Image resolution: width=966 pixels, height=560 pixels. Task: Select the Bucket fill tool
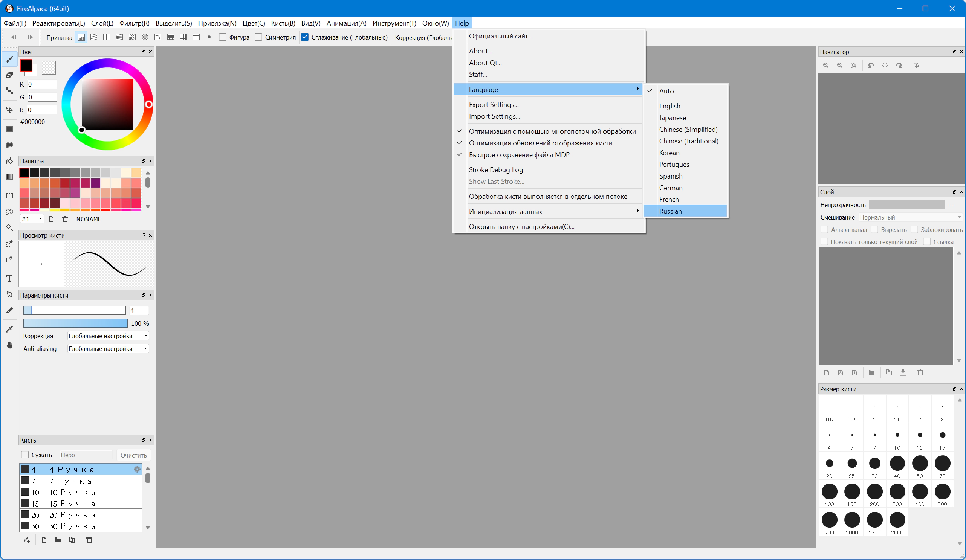(9, 161)
